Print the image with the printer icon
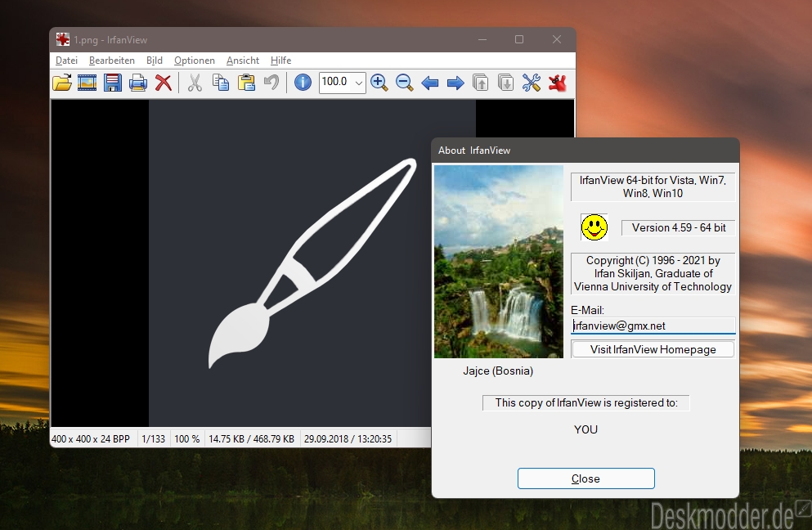 click(137, 83)
